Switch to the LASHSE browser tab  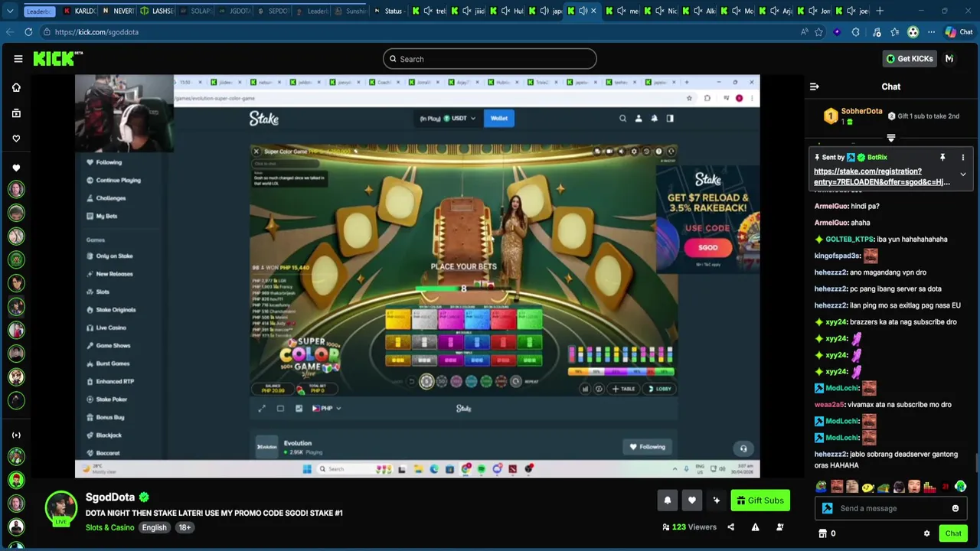coord(156,11)
